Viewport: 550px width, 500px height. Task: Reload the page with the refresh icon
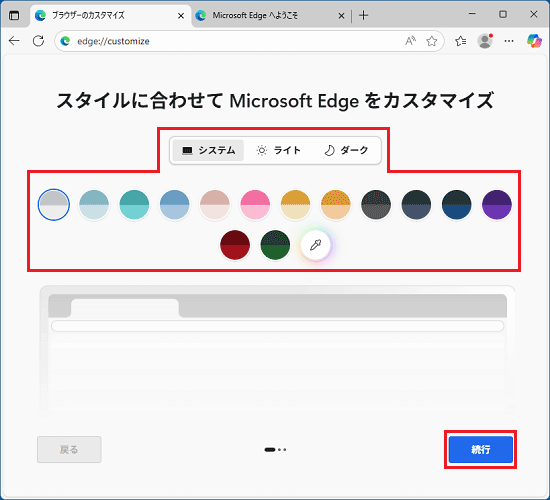[38, 41]
